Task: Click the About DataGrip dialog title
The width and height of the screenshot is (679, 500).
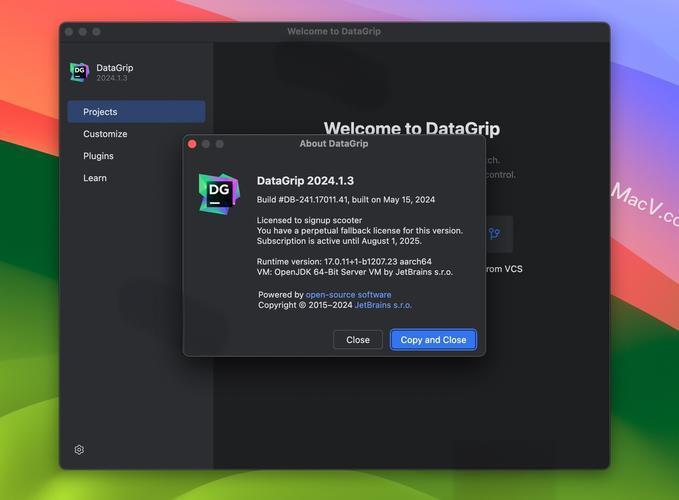Action: [x=334, y=144]
